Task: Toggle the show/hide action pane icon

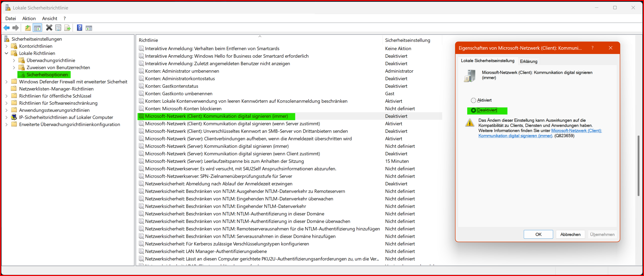Action: [x=89, y=28]
